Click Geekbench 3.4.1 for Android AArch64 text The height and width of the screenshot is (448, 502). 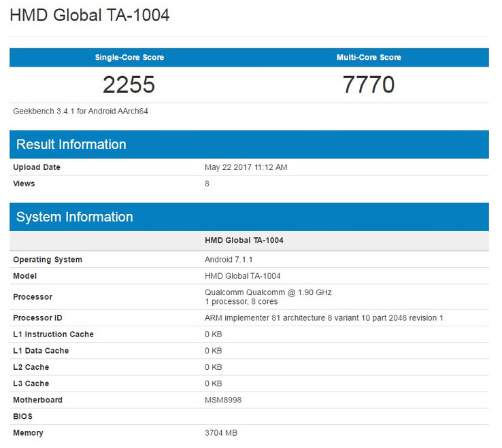(x=80, y=111)
